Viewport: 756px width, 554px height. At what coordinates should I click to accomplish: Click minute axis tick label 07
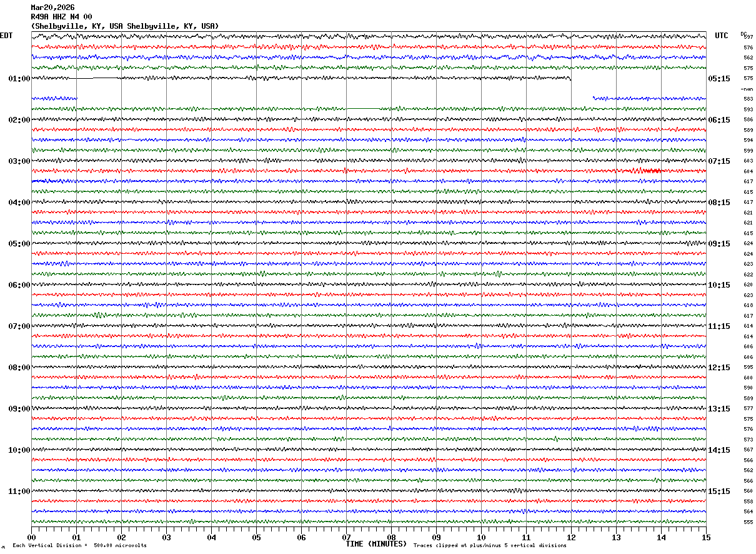pos(346,537)
